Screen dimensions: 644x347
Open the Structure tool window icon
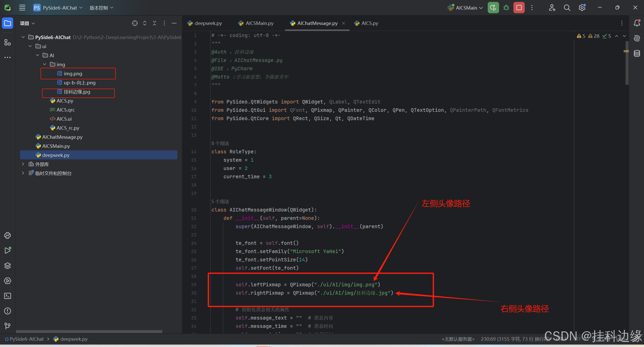coord(8,42)
